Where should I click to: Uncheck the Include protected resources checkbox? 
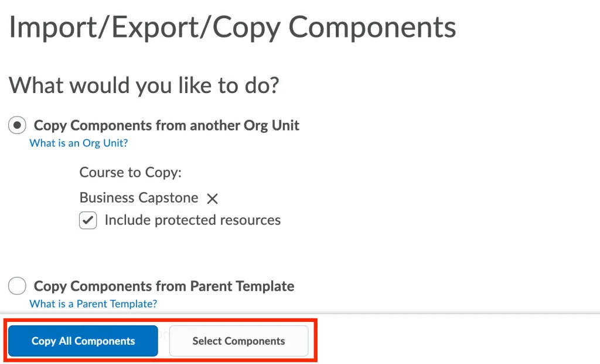tap(88, 221)
